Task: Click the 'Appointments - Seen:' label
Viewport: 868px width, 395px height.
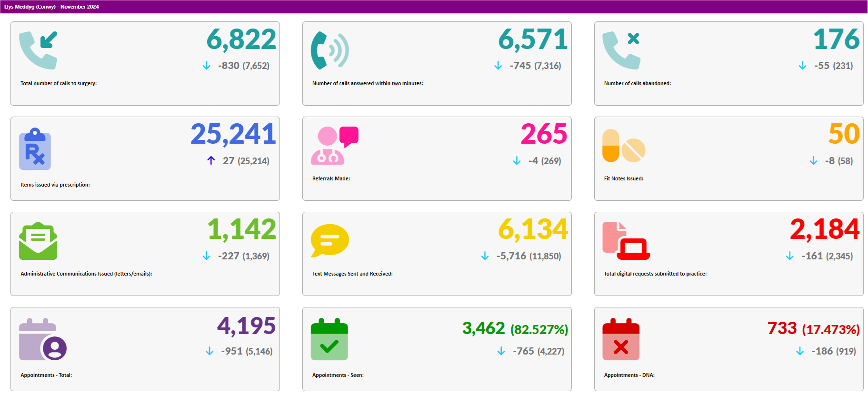Action: [x=338, y=375]
